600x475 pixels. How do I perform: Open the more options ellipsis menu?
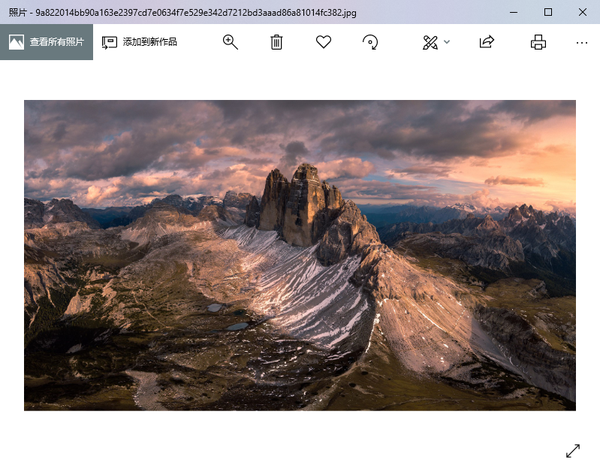(582, 42)
